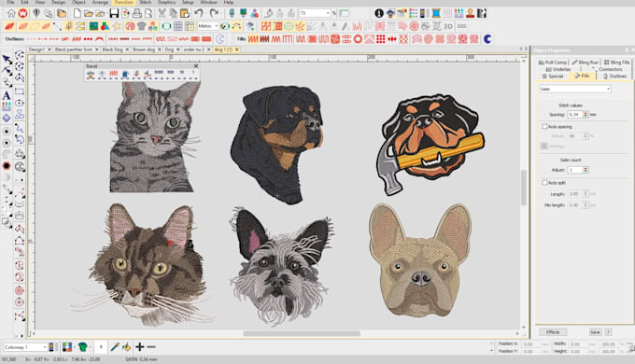Screen dimensions: 635x364
Task: Click the Satin count input field
Action: tap(574, 170)
